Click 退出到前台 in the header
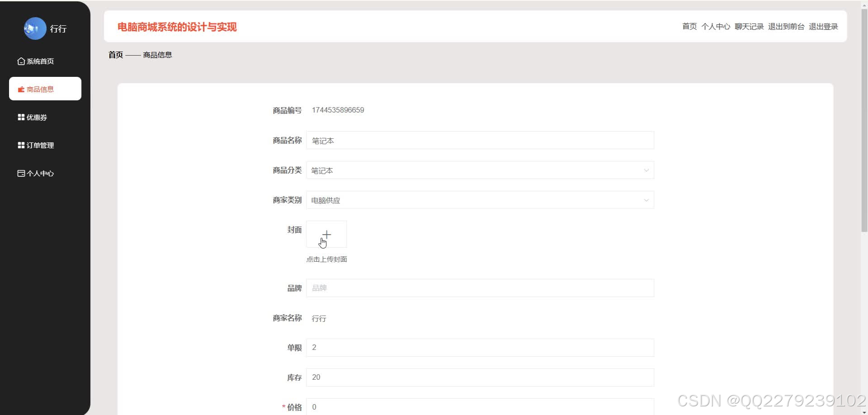This screenshot has width=868, height=415. tap(786, 26)
